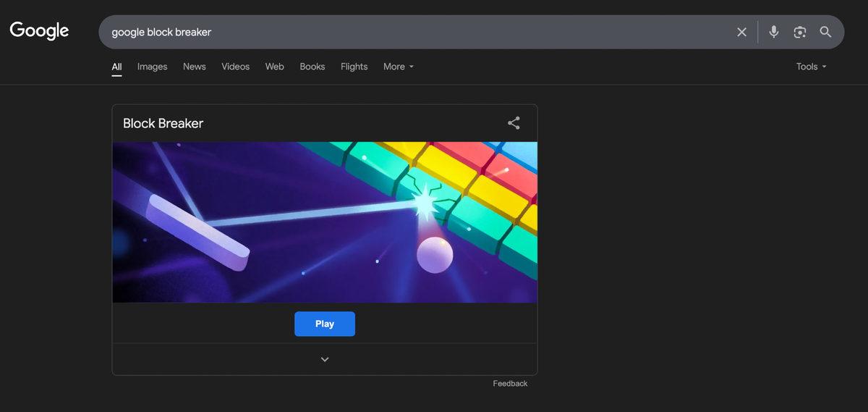Switch to the Images tab
Image resolution: width=868 pixels, height=412 pixels.
pos(152,67)
